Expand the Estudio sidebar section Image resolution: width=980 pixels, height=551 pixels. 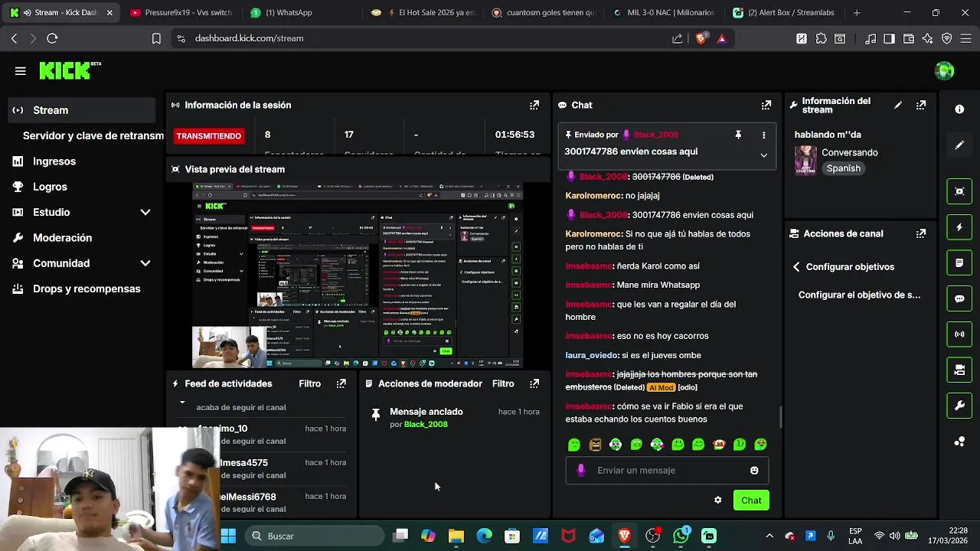(x=145, y=212)
